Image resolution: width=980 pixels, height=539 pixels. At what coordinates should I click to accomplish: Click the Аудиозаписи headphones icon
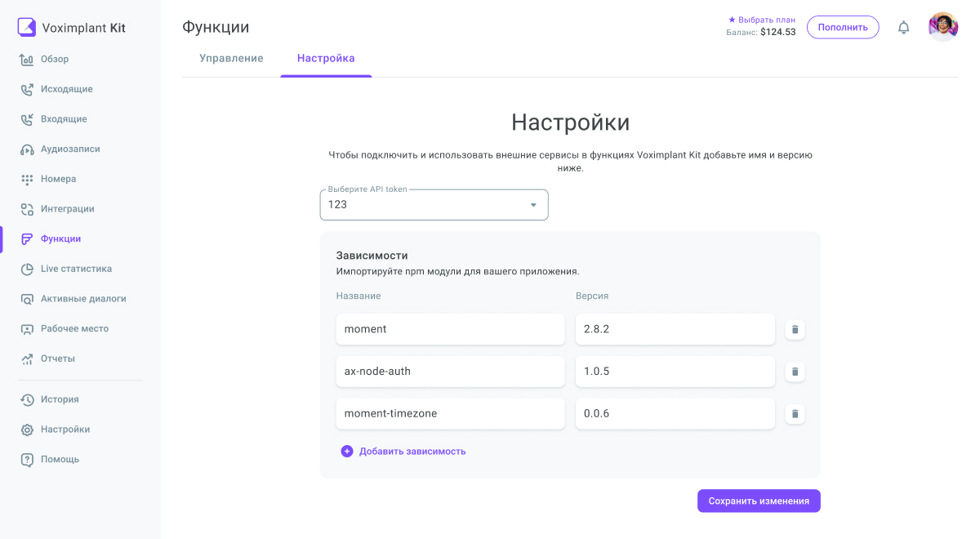pos(27,149)
